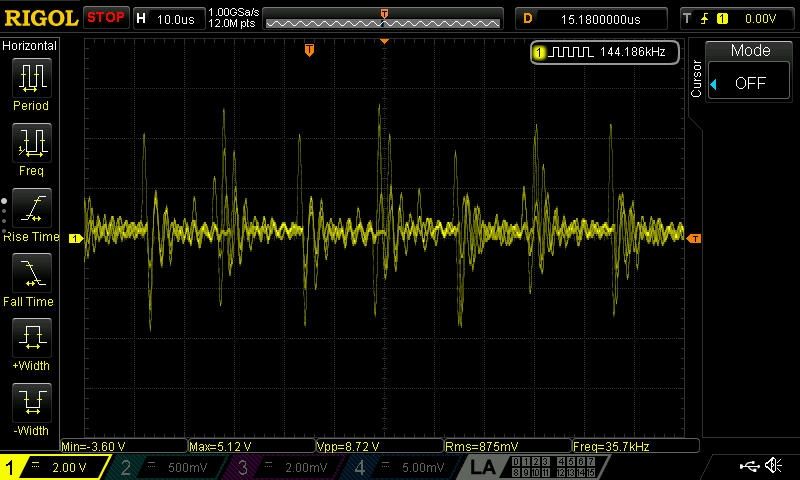Click the D delay label icon

click(528, 19)
